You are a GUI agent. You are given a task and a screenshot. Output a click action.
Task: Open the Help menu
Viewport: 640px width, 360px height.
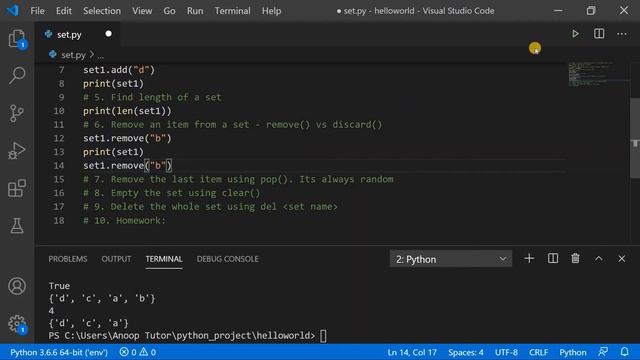271,11
